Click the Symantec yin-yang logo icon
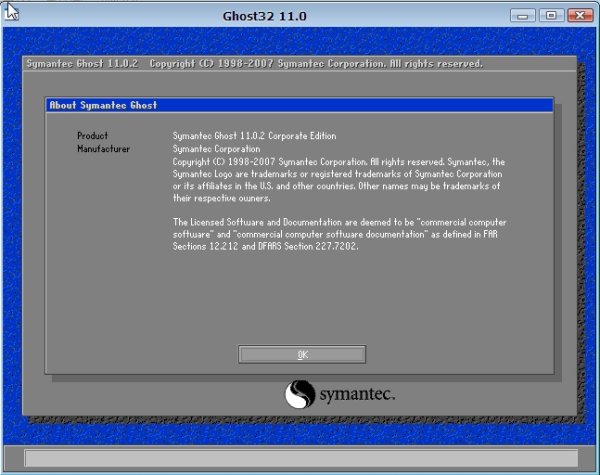Image resolution: width=600 pixels, height=475 pixels. (x=300, y=394)
